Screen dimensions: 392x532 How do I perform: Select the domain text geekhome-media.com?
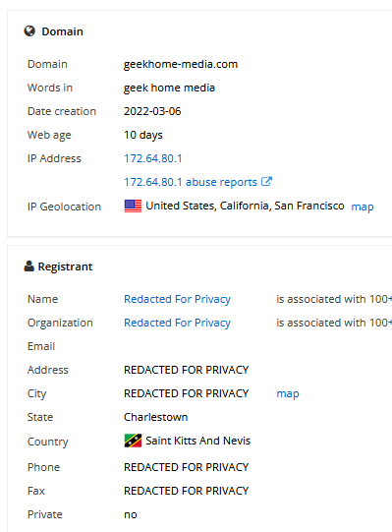click(x=181, y=64)
